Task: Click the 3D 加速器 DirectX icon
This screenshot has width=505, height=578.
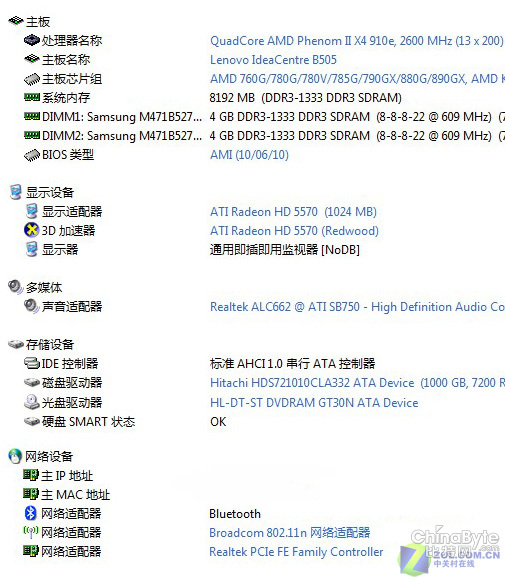Action: pyautogui.click(x=32, y=230)
